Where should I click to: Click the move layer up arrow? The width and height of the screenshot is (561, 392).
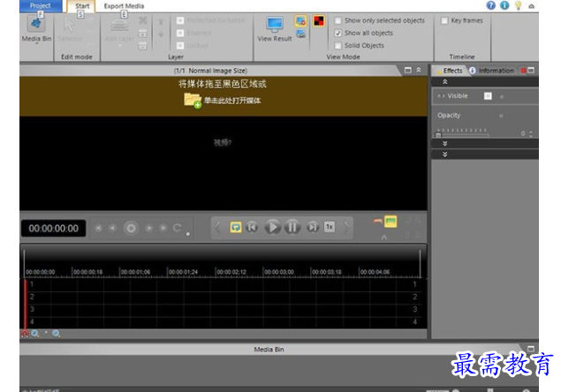coord(161,22)
